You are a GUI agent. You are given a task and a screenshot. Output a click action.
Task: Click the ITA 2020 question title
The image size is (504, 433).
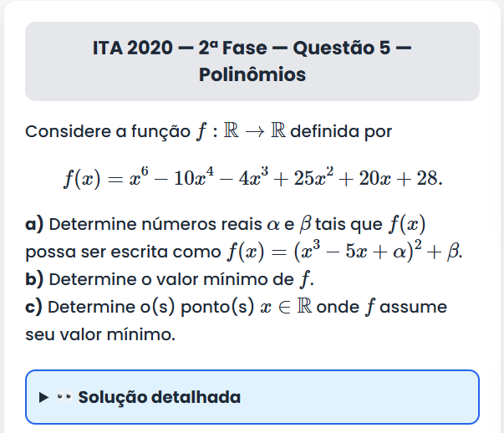(252, 48)
